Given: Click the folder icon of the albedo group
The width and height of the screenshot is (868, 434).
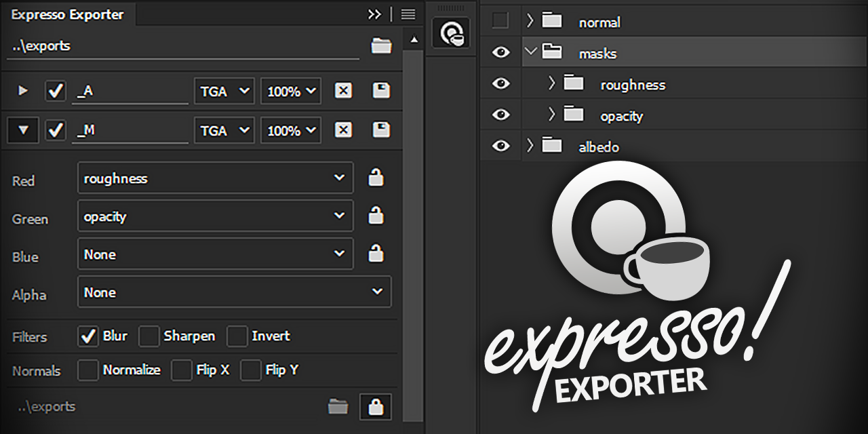Looking at the screenshot, I should (552, 146).
